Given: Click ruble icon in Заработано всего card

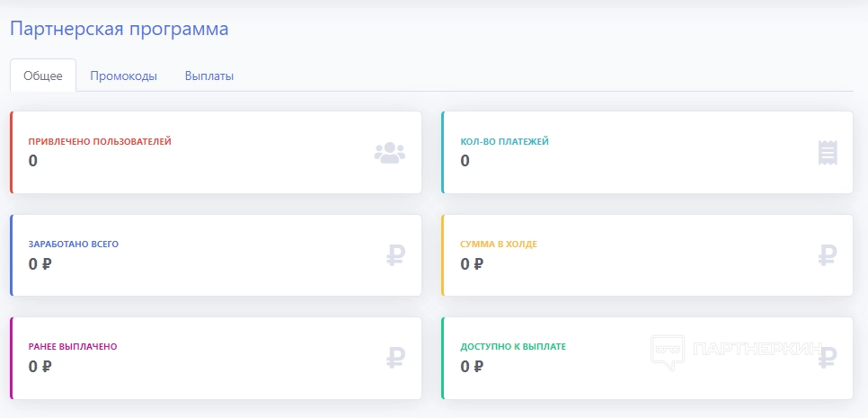Looking at the screenshot, I should tap(395, 256).
